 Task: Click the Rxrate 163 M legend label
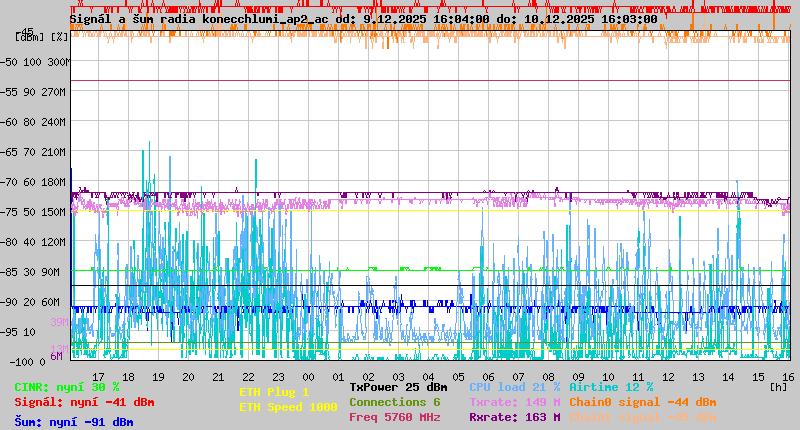click(x=514, y=417)
